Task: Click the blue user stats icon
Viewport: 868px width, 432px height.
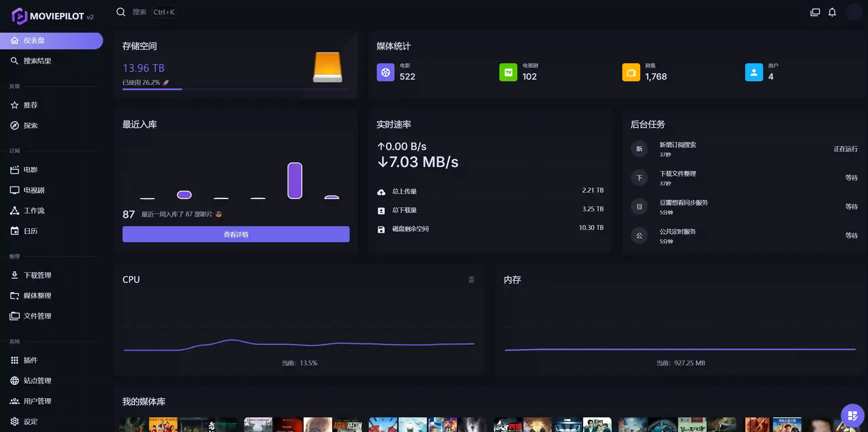Action: (x=754, y=72)
